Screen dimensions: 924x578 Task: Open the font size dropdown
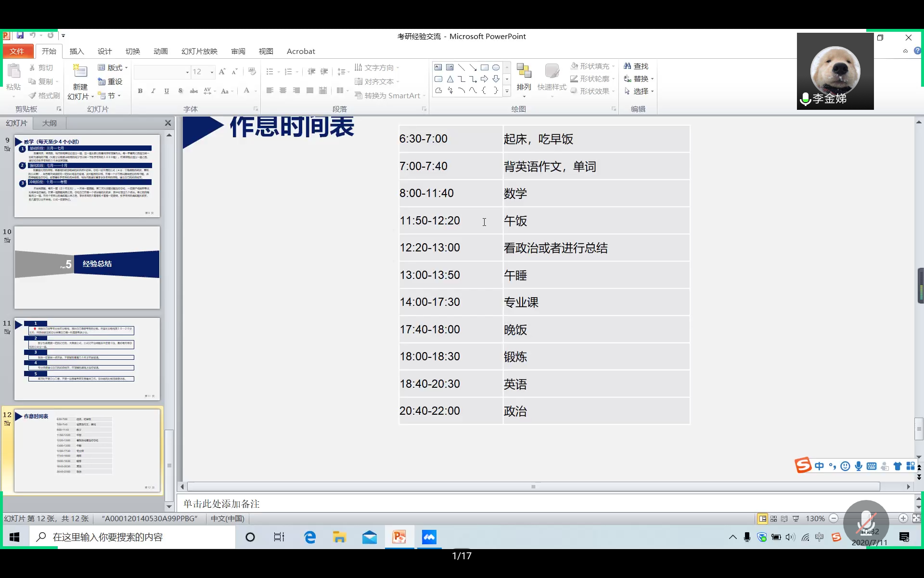coord(212,72)
